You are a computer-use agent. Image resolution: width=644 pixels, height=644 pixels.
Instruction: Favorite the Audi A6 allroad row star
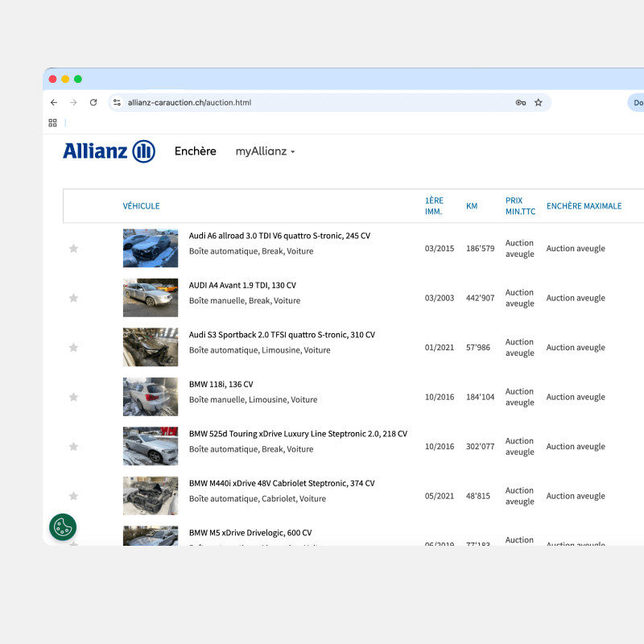(73, 249)
